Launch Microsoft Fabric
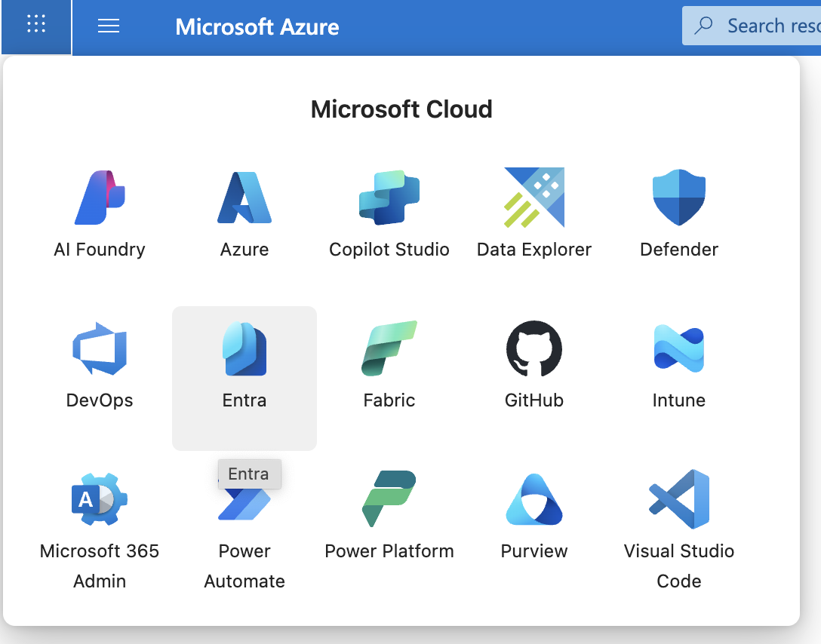This screenshot has width=821, height=644. pyautogui.click(x=389, y=362)
